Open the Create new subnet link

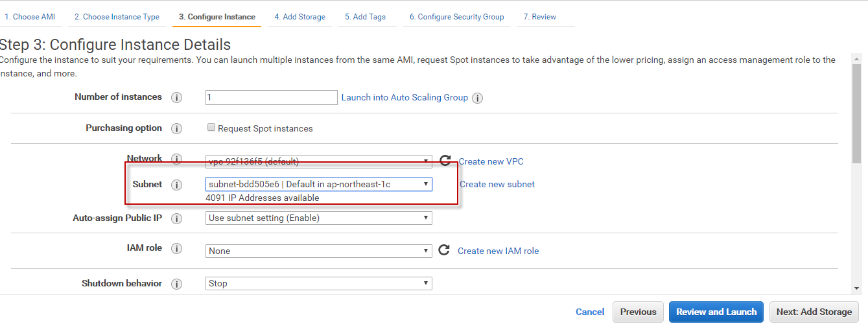coord(497,184)
